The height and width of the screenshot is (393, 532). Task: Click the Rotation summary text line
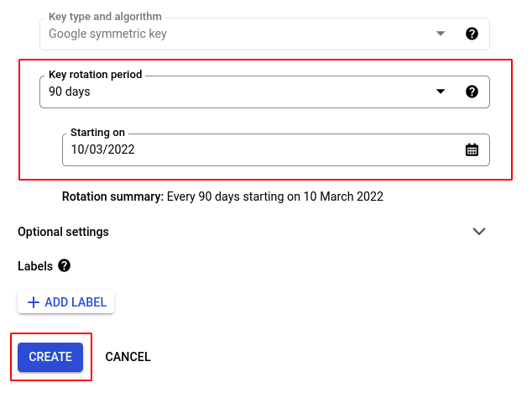tap(222, 196)
